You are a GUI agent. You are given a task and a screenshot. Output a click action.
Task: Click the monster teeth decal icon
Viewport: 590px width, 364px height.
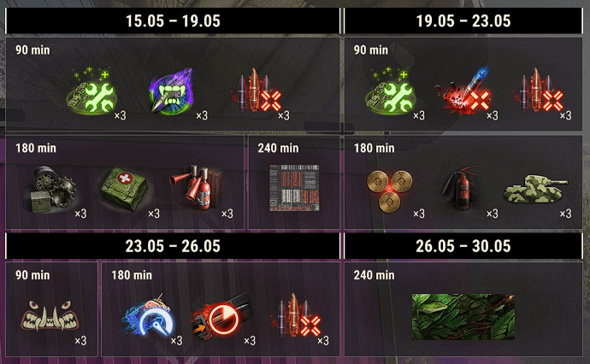50,315
